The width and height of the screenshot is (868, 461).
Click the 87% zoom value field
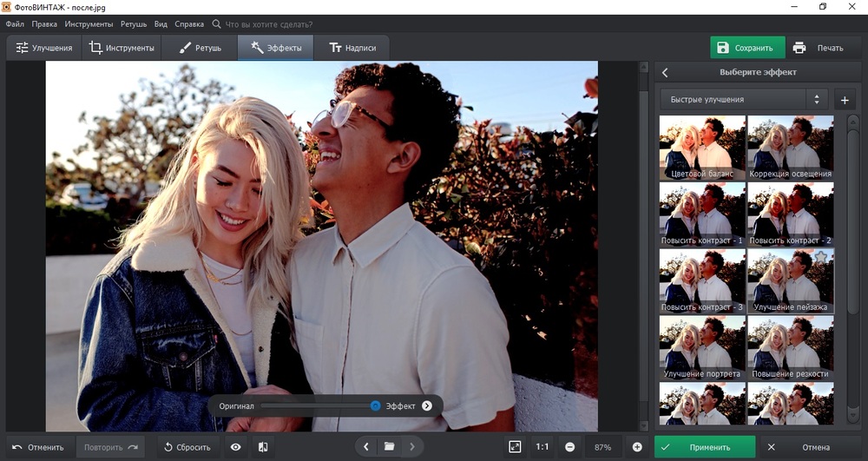click(603, 447)
